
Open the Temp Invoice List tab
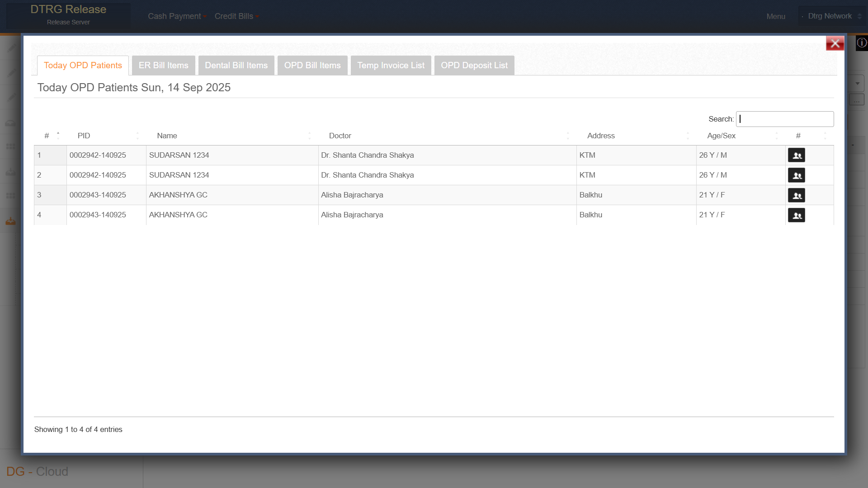[x=391, y=65]
